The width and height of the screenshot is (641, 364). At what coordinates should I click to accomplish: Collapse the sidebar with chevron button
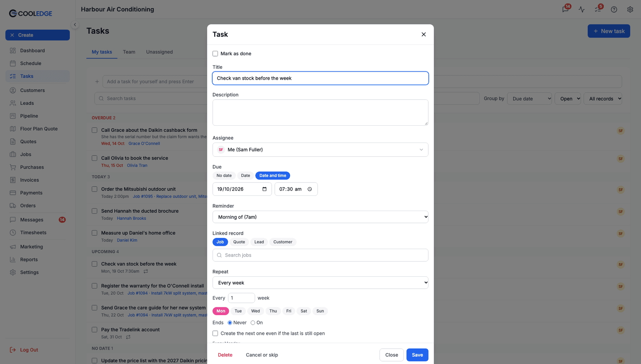tap(75, 24)
